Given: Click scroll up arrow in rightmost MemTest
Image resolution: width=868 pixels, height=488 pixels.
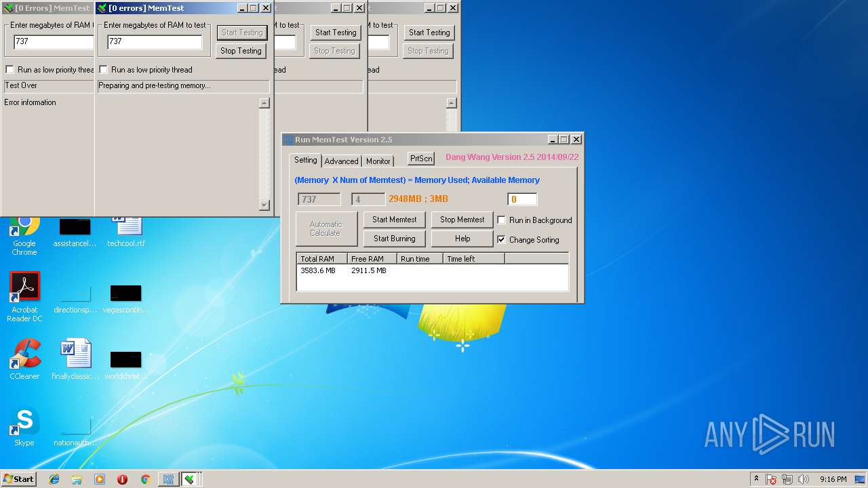Looking at the screenshot, I should point(452,103).
